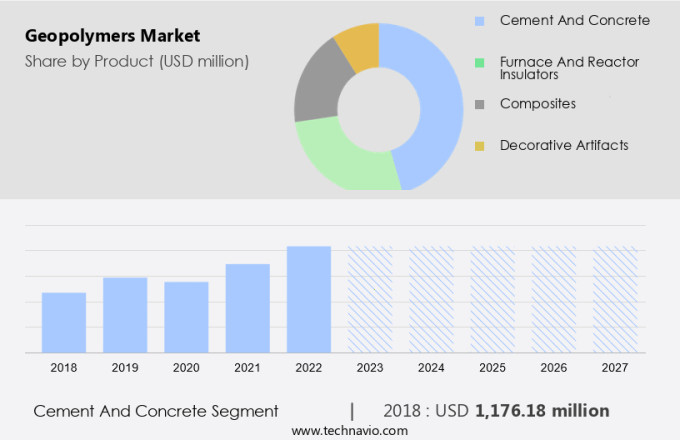Image resolution: width=680 pixels, height=440 pixels.
Task: Click the solid bar for 2018
Action: pyautogui.click(x=64, y=322)
